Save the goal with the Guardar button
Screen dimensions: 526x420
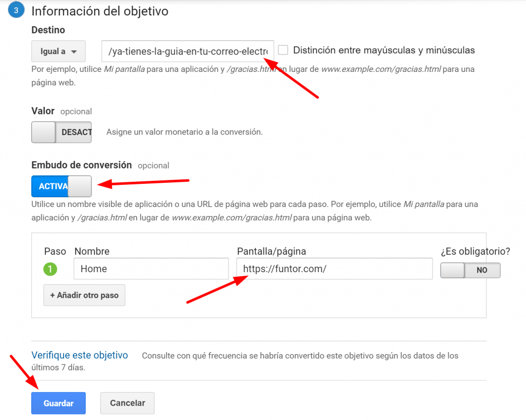tap(59, 403)
